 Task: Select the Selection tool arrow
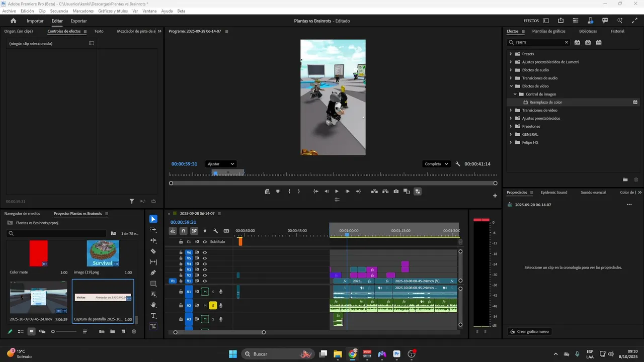point(153,219)
